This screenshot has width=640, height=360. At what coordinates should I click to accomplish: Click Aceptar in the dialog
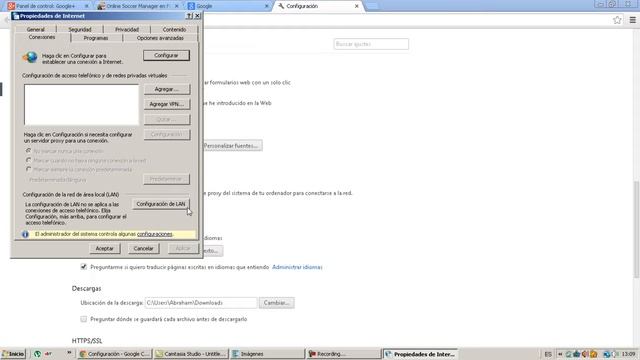tap(104, 248)
